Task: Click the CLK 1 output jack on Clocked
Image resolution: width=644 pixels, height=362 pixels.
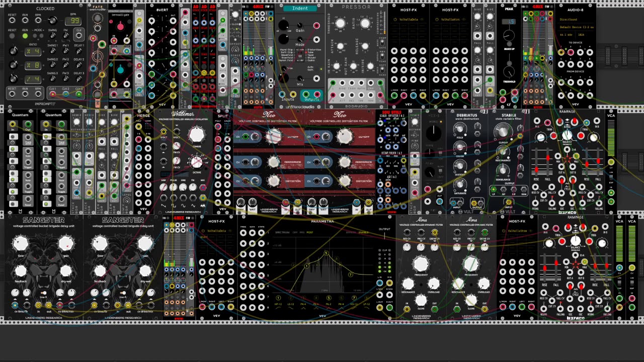Action: pyautogui.click(x=52, y=94)
